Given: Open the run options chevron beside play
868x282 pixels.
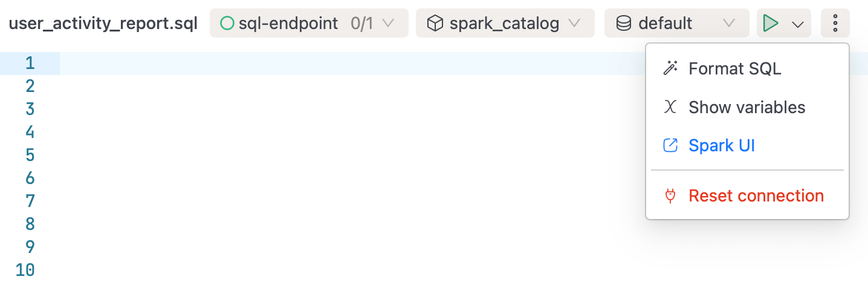Looking at the screenshot, I should (797, 24).
